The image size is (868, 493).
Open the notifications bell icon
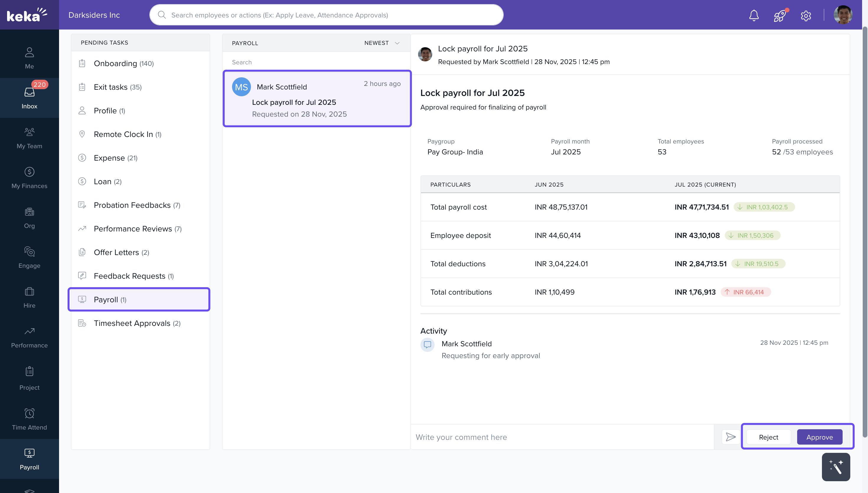coord(753,15)
